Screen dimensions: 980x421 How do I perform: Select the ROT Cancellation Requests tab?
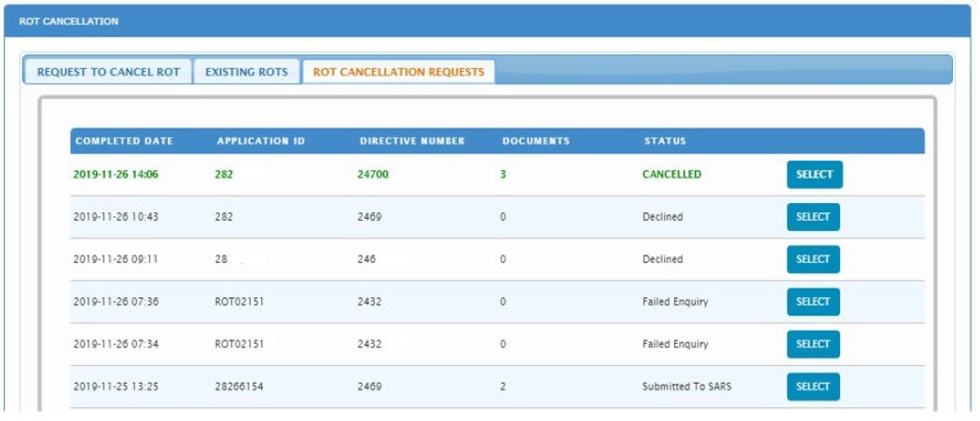(x=398, y=72)
